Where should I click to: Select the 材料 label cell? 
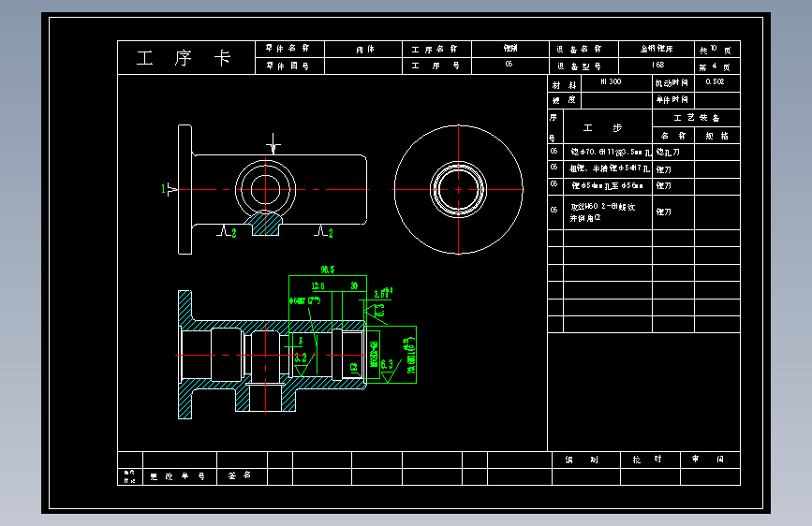565,84
